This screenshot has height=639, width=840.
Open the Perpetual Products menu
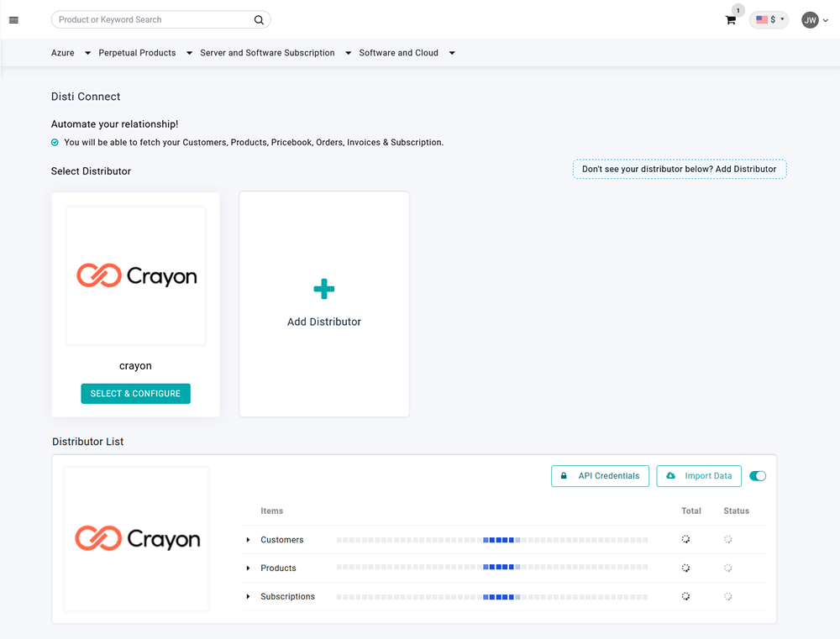pos(145,53)
